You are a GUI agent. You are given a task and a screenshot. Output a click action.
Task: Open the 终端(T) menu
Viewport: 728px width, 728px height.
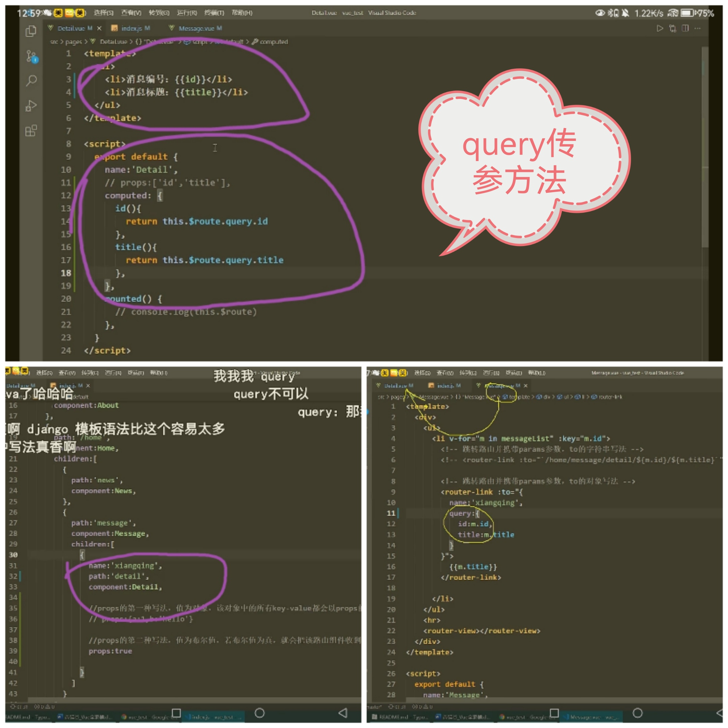[214, 13]
